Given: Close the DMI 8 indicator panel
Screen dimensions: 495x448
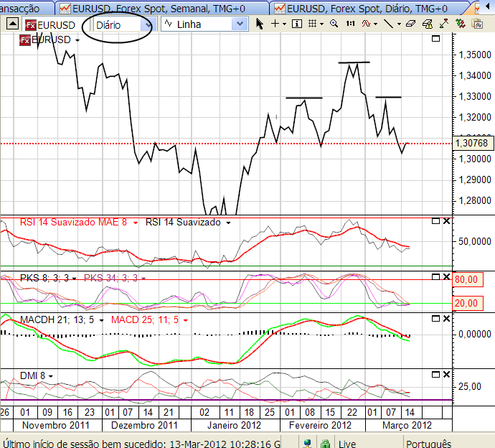Looking at the screenshot, I should pyautogui.click(x=445, y=375).
